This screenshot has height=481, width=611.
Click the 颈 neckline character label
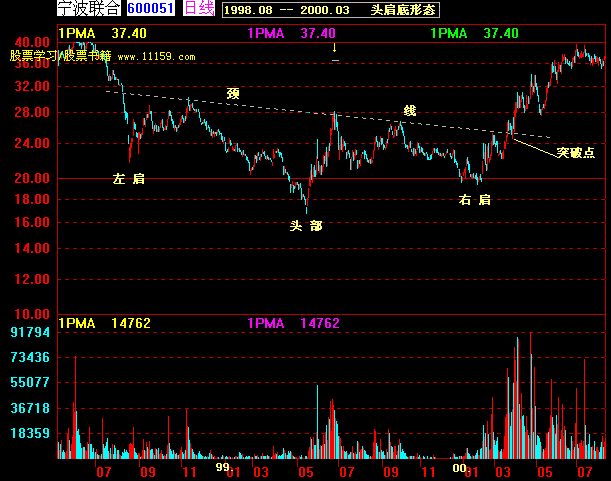click(233, 94)
